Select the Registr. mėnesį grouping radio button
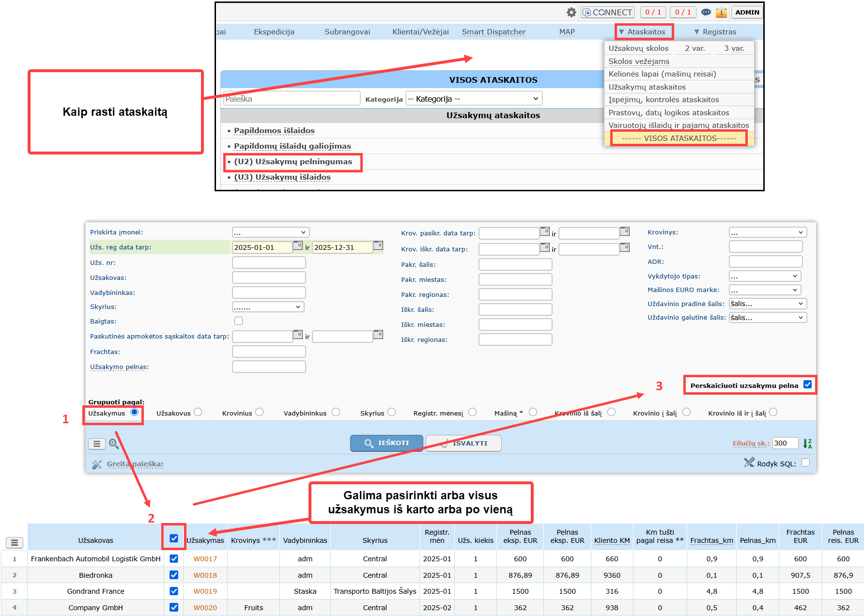Screen dimensions: 864x616 click(x=472, y=412)
